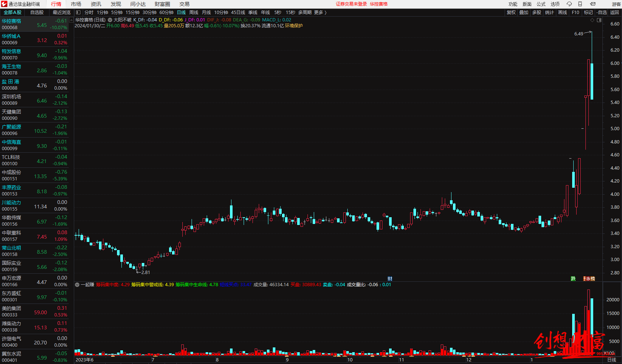
Task: Click the window layout icon above price axis
Action: coord(599,20)
